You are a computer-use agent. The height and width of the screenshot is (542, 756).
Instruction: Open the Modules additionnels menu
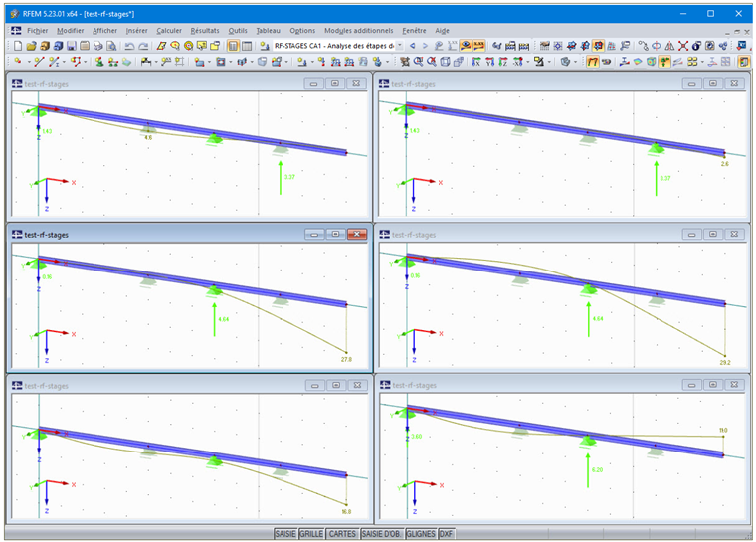[x=359, y=31]
